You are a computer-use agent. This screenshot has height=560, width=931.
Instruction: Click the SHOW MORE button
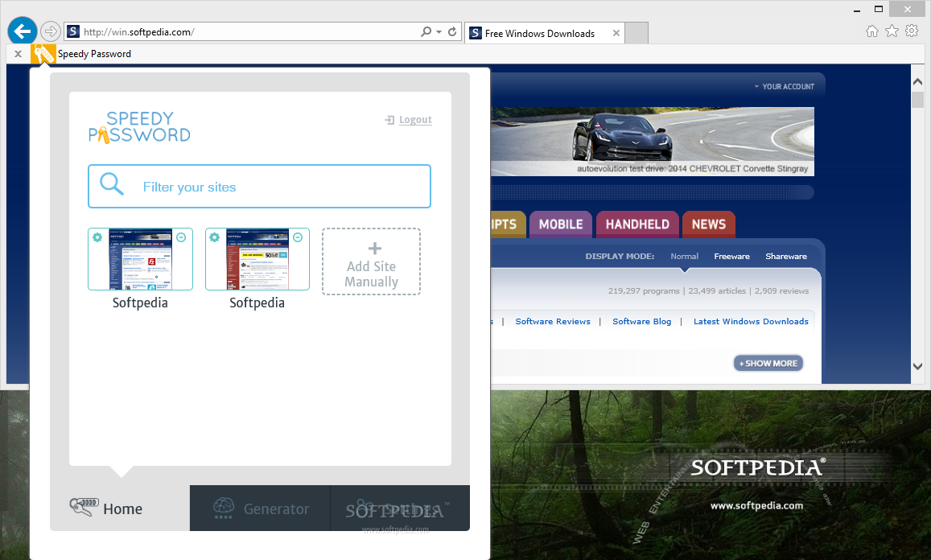[769, 364]
